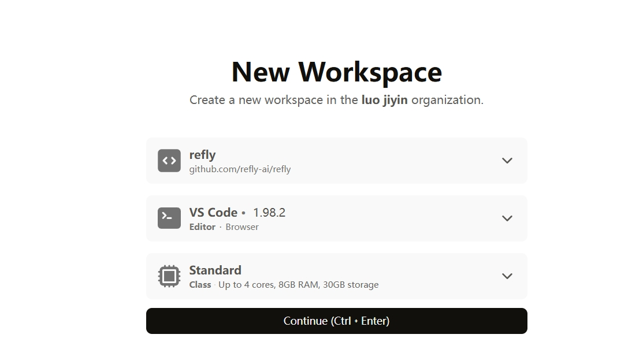Expand the Standard class chevron
The width and height of the screenshot is (617, 364).
pyautogui.click(x=507, y=276)
